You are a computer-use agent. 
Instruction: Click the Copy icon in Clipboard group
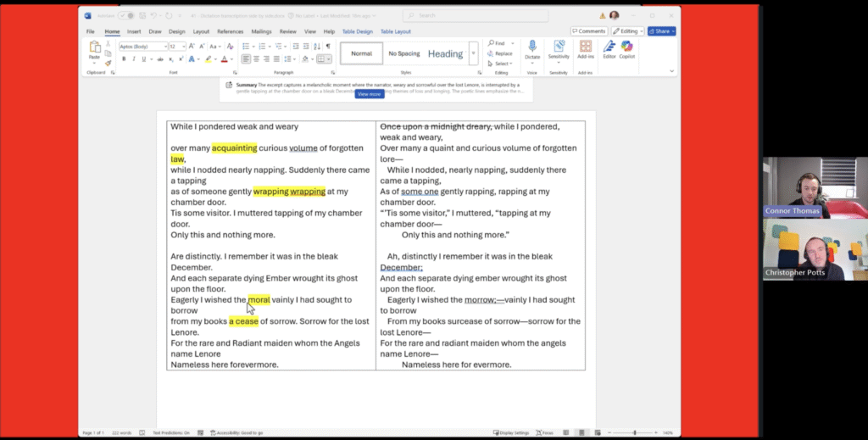coord(108,53)
